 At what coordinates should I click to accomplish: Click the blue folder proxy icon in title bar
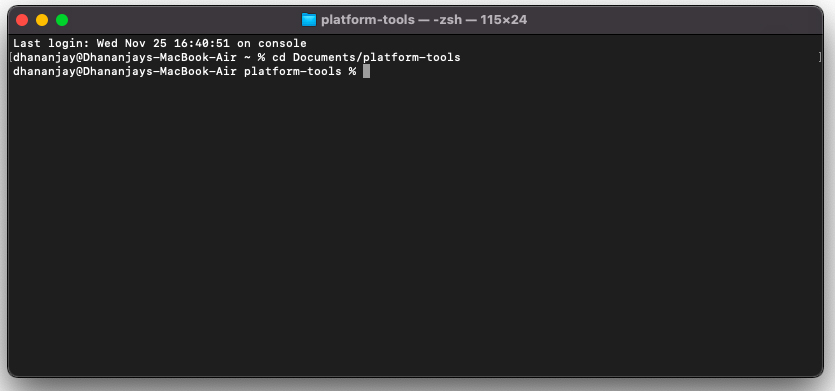point(309,20)
